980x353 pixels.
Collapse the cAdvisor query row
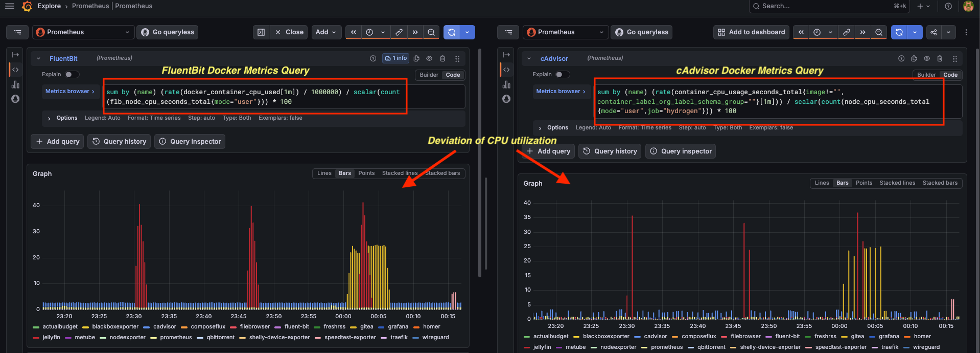[529, 58]
